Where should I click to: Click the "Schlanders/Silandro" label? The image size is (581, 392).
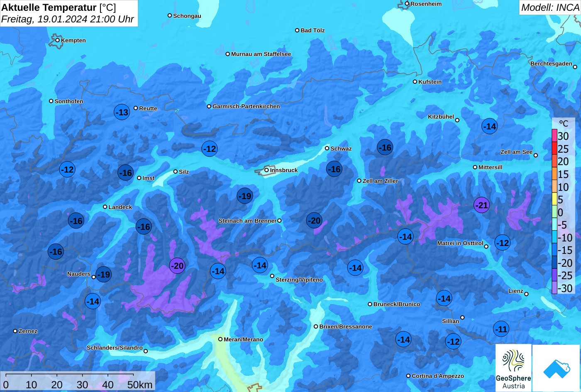click(115, 348)
